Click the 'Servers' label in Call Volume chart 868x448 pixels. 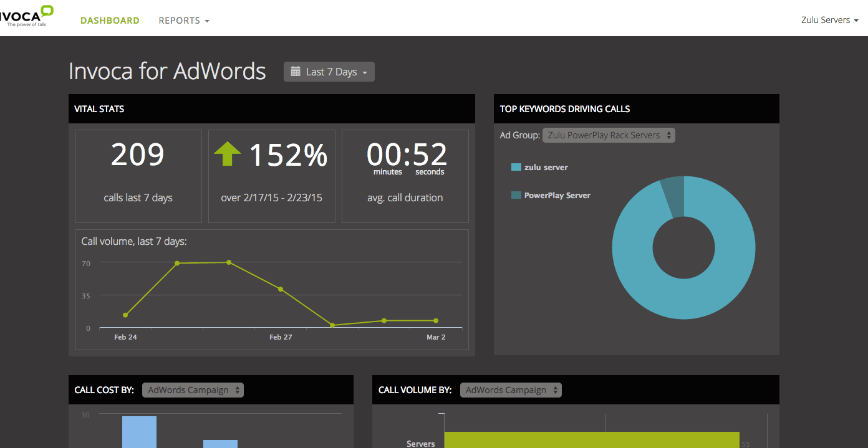pyautogui.click(x=421, y=444)
